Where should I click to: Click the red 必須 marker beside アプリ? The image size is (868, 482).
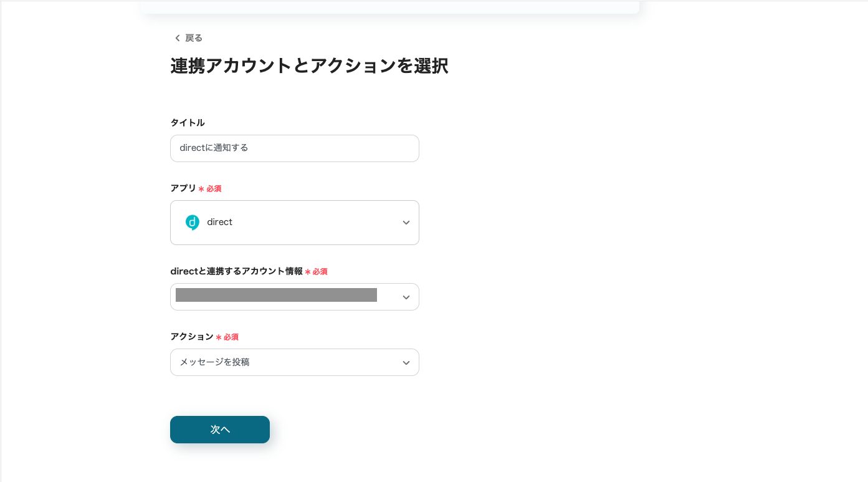(214, 189)
